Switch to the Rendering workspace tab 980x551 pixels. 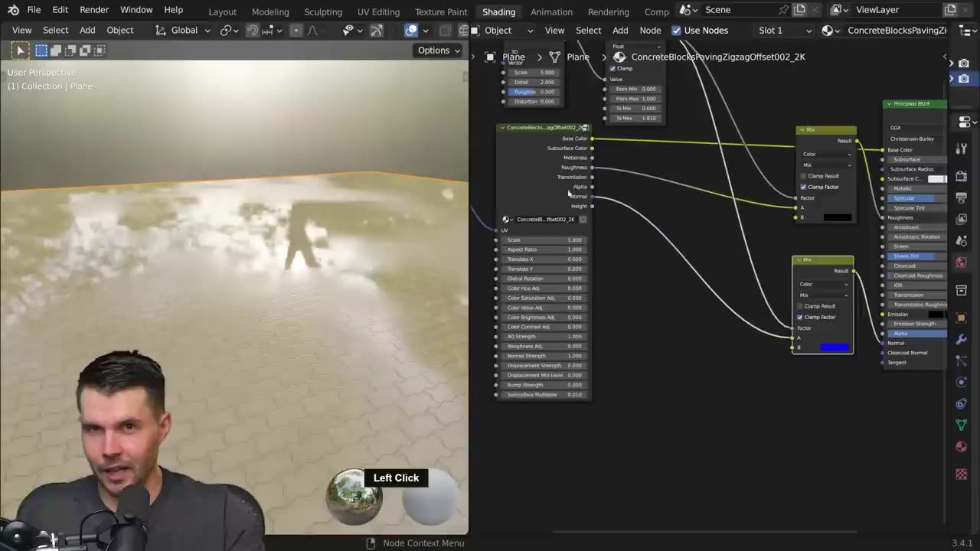(x=609, y=12)
